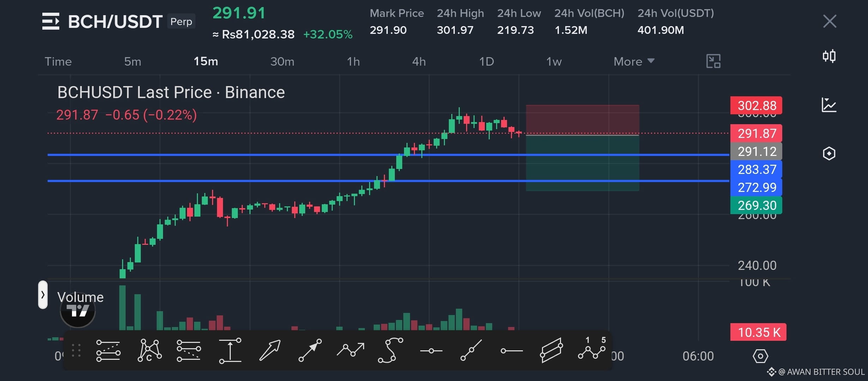This screenshot has width=868, height=381.
Task: Click the Mark Price value 291.90
Action: click(388, 30)
